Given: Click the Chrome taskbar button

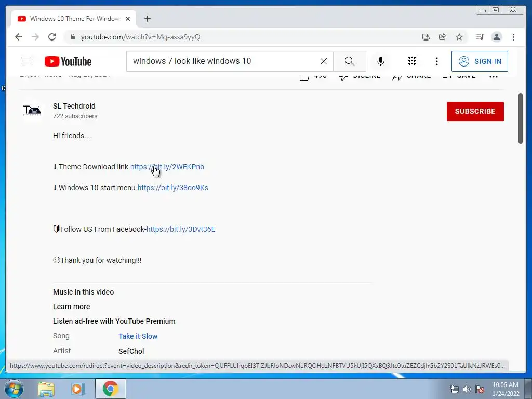Looking at the screenshot, I should [110, 389].
